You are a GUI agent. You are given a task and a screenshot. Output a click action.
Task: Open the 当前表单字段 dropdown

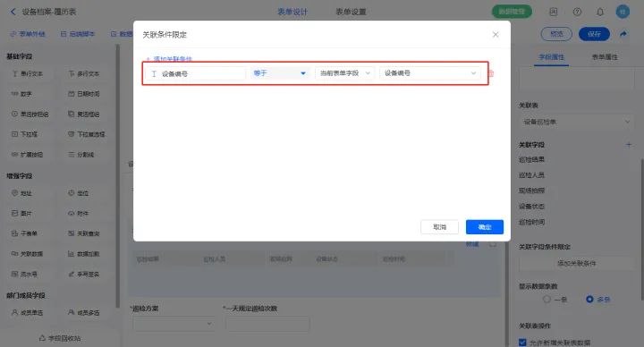pyautogui.click(x=345, y=73)
